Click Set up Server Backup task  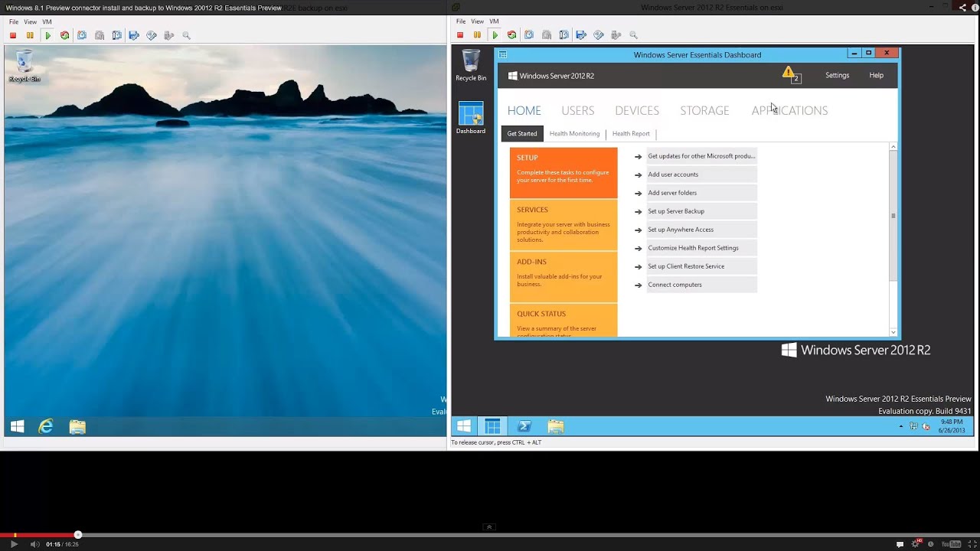(701, 211)
